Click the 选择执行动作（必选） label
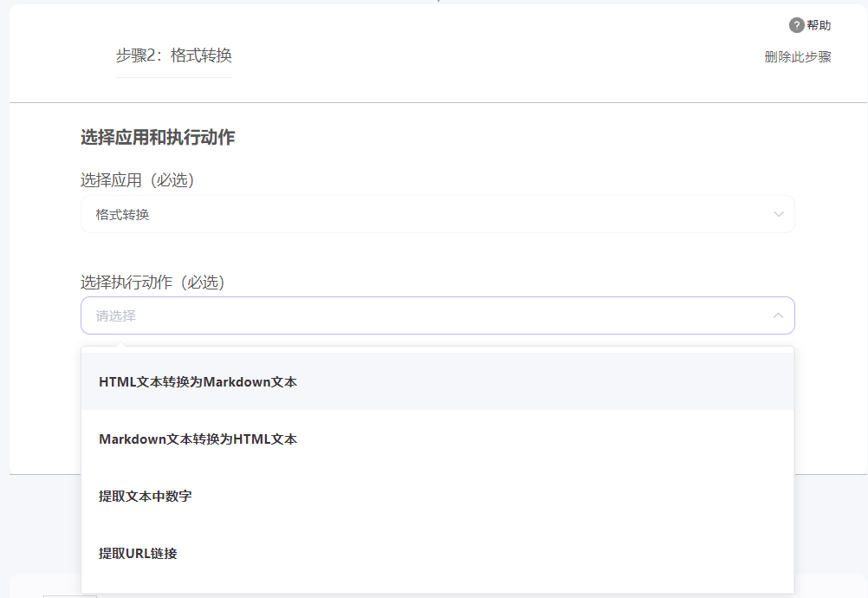 152,283
